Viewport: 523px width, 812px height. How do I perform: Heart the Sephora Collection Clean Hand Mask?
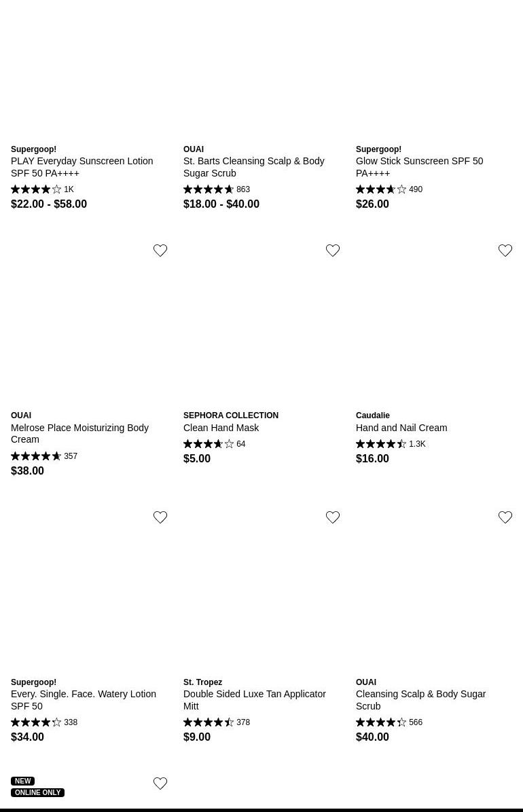(333, 251)
